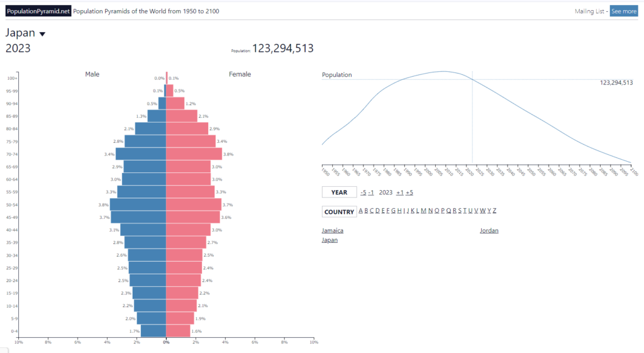This screenshot has width=644, height=353.
Task: Step back one year with -1
Action: pos(371,193)
